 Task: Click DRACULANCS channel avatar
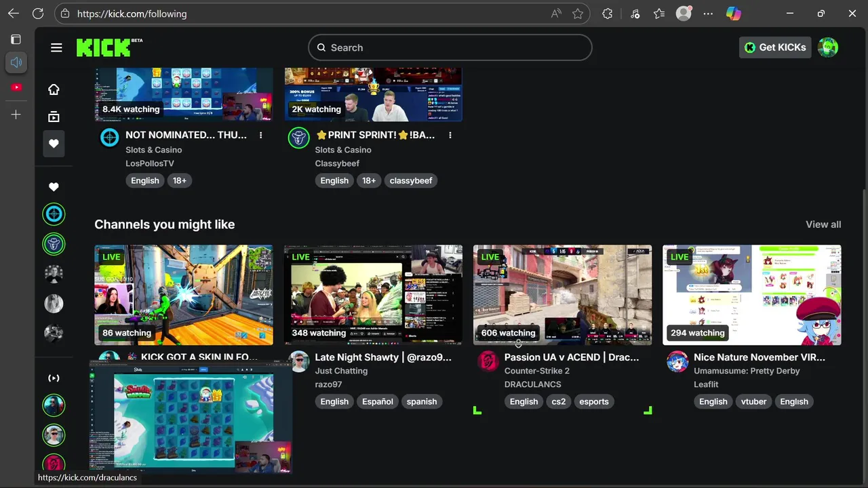[488, 361]
